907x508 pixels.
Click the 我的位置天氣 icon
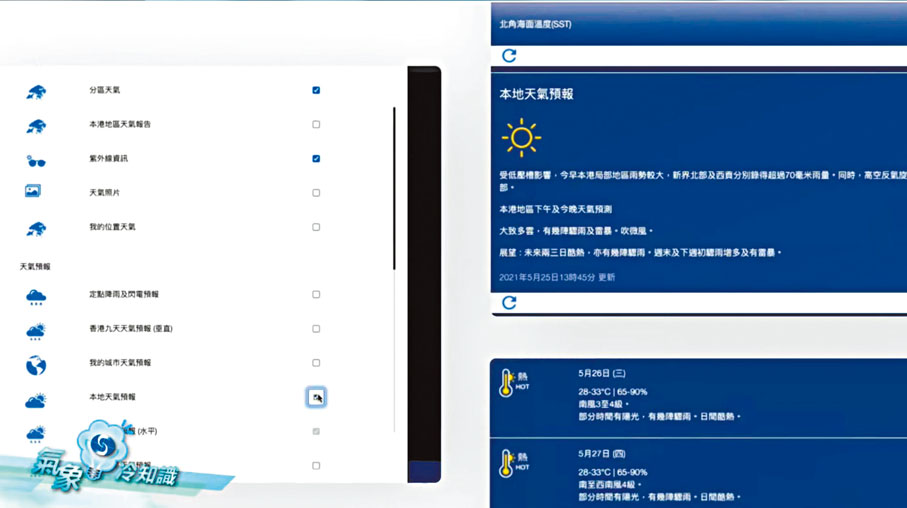point(36,228)
